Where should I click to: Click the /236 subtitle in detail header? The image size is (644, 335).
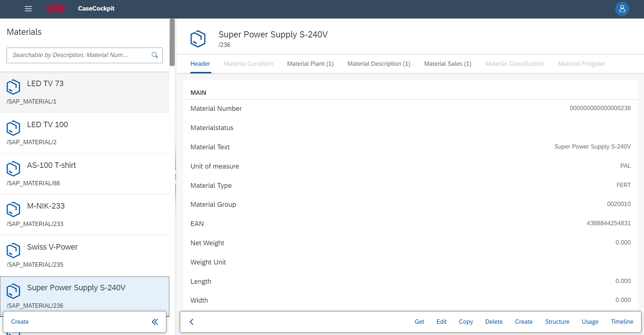click(x=224, y=45)
